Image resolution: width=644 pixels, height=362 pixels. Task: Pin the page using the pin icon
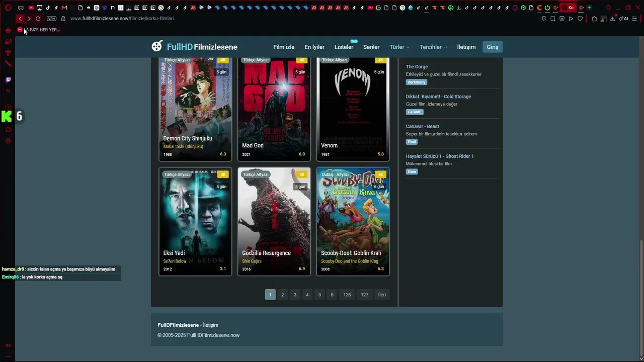tap(544, 19)
